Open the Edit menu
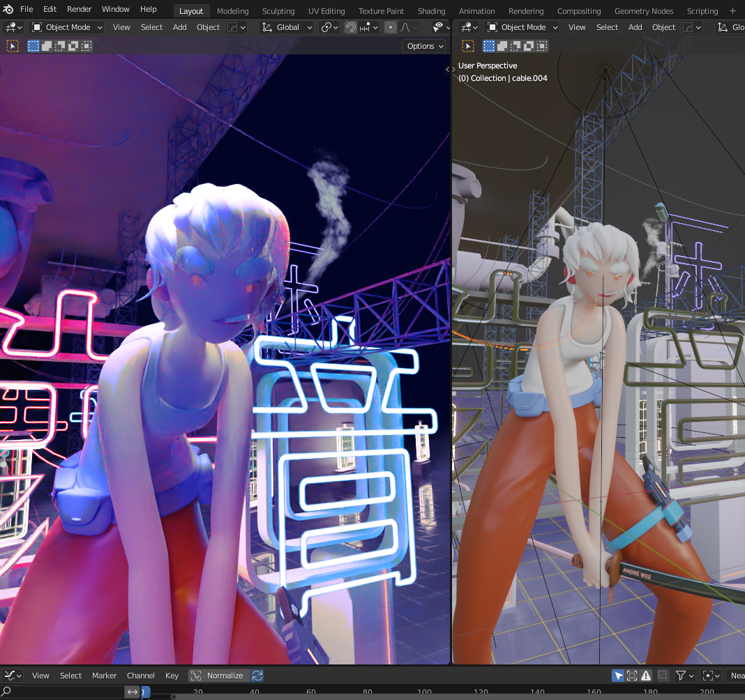 click(50, 9)
